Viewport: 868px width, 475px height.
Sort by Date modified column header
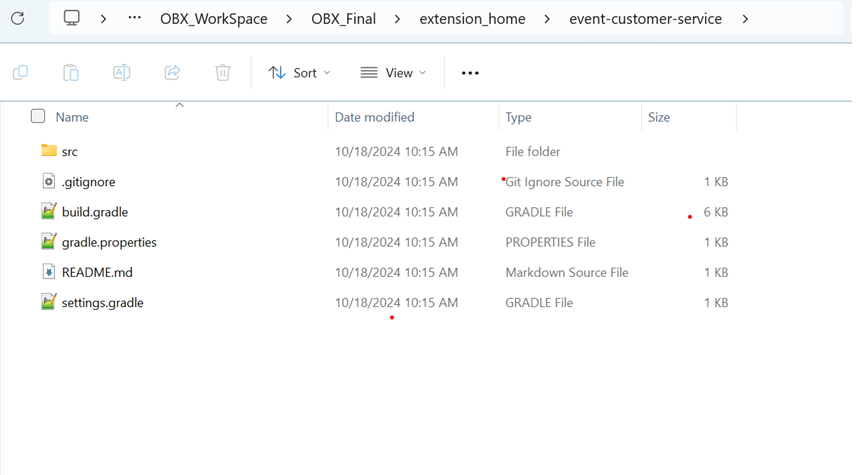pos(375,117)
